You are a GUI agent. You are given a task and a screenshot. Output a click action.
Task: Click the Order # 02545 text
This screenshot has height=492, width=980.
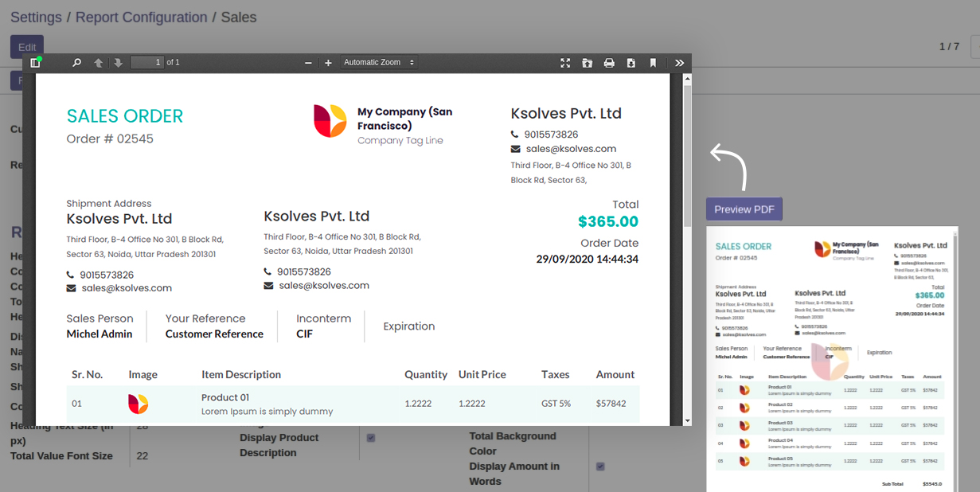coord(110,139)
